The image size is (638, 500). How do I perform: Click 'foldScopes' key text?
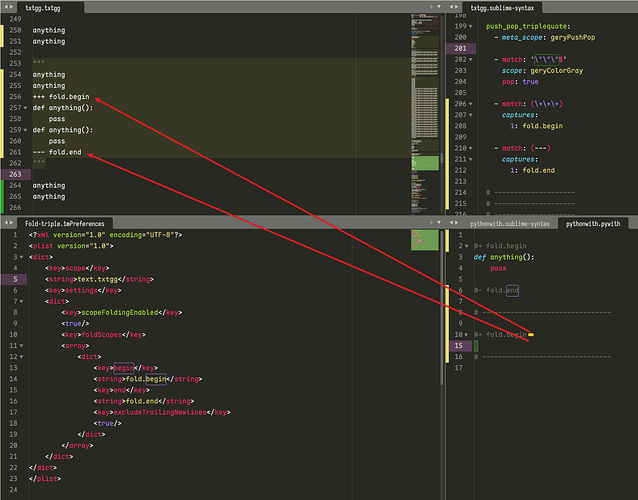[x=102, y=335]
